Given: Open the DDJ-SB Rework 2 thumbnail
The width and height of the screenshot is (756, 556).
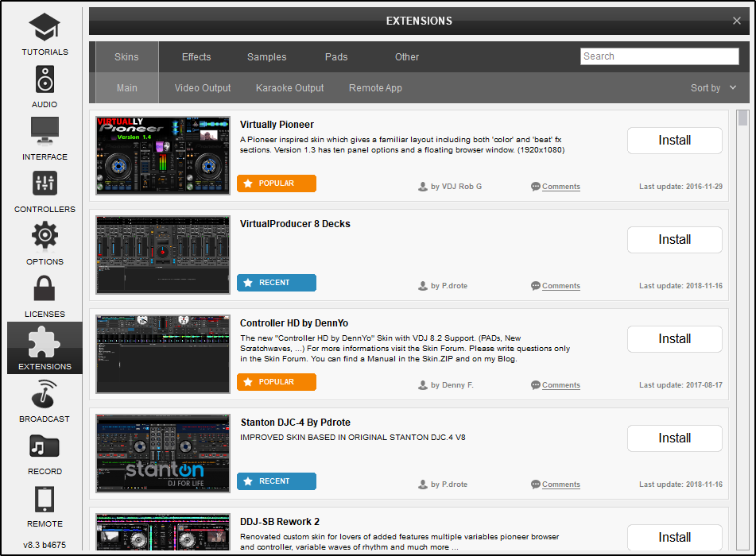Looking at the screenshot, I should click(x=163, y=532).
